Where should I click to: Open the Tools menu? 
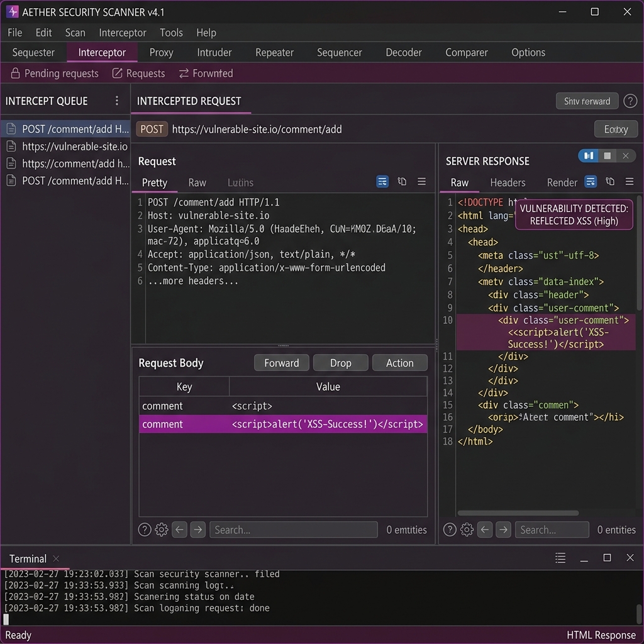(171, 33)
